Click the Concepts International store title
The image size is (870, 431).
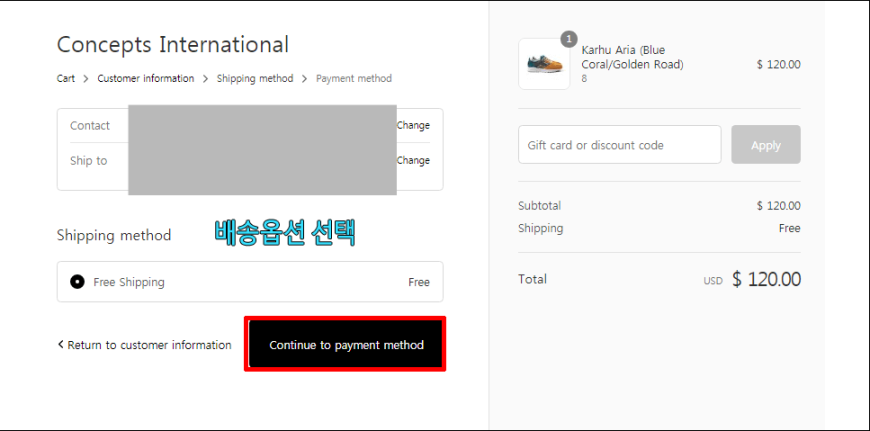[173, 44]
